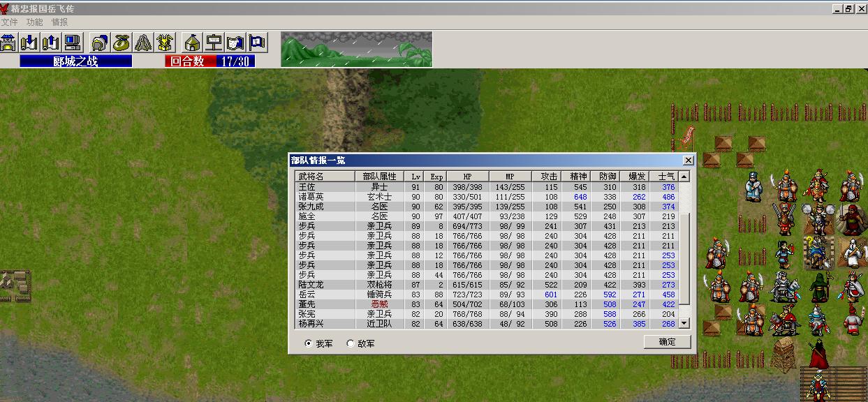Click the 近卫队 attribute cell
This screenshot has width=868, height=402.
380,324
